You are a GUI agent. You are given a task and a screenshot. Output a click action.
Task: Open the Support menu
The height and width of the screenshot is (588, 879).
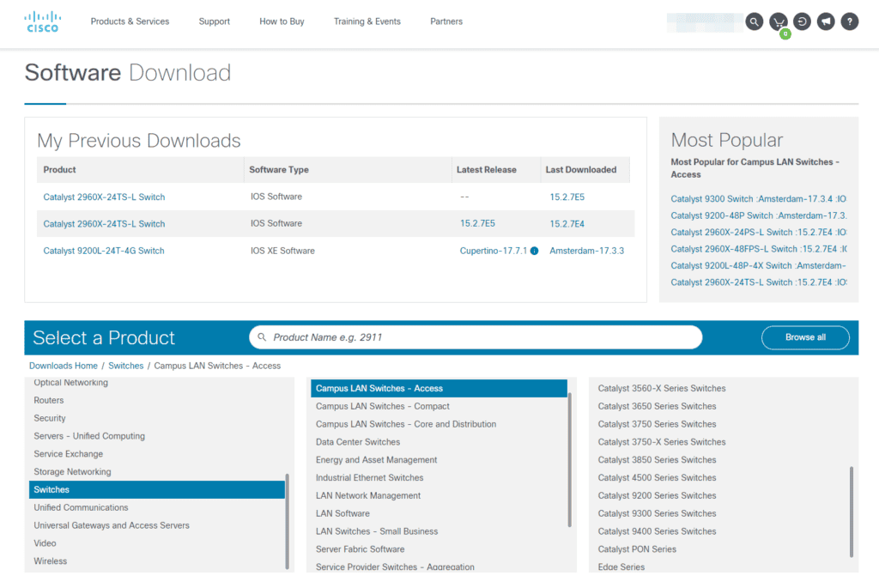click(214, 21)
